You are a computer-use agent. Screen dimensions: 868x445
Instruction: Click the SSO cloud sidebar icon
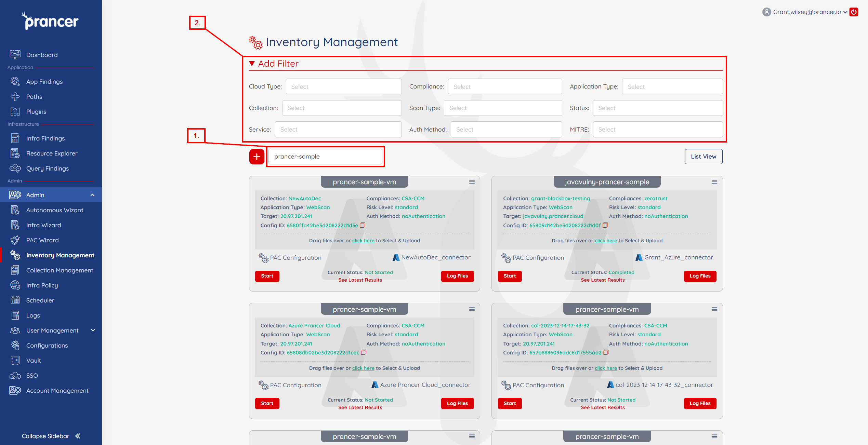15,375
